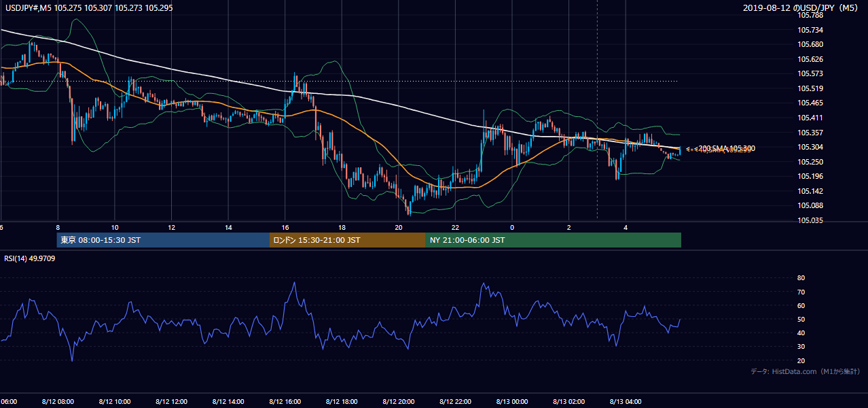Screen dimensions: 868x408
Task: Click the RSI(14) 49.9709 indicator label
Action: tap(30, 258)
